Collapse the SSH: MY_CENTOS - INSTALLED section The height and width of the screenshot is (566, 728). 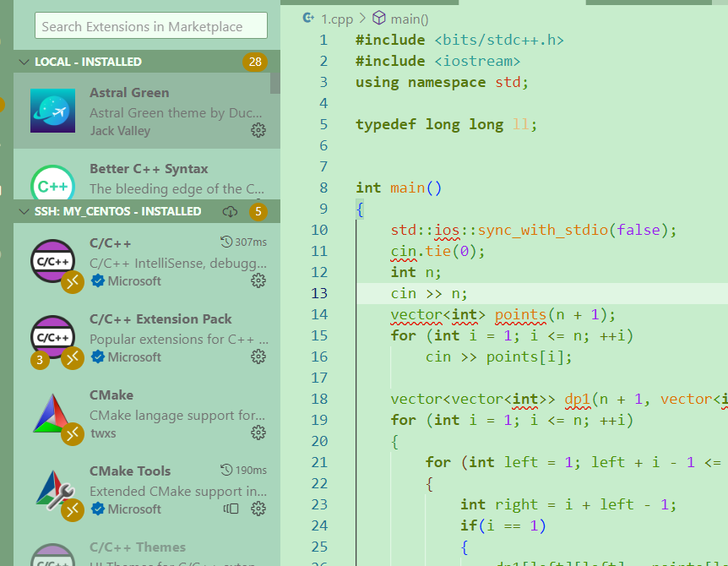coord(24,211)
